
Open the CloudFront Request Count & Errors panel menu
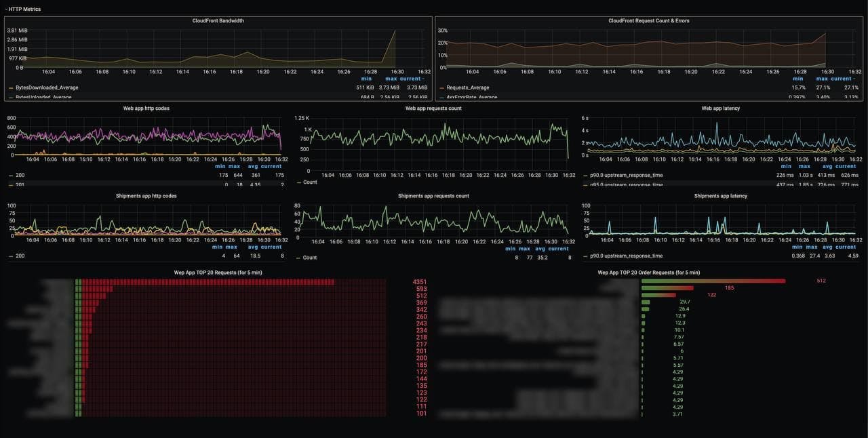click(649, 20)
